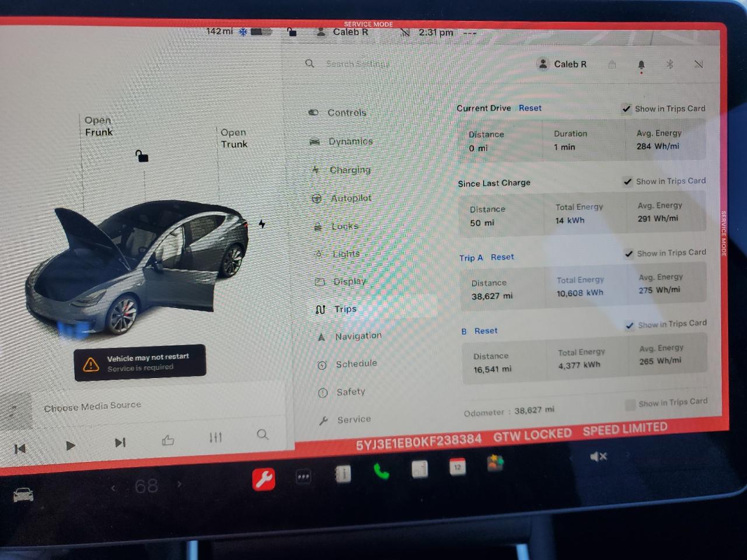
Task: Open the manual booklet app in dock
Action: pos(343,474)
